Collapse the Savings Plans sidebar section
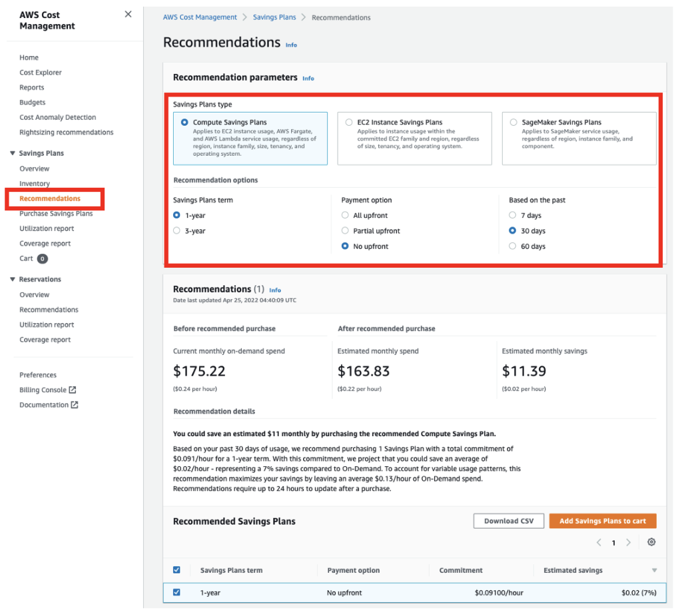 point(13,153)
